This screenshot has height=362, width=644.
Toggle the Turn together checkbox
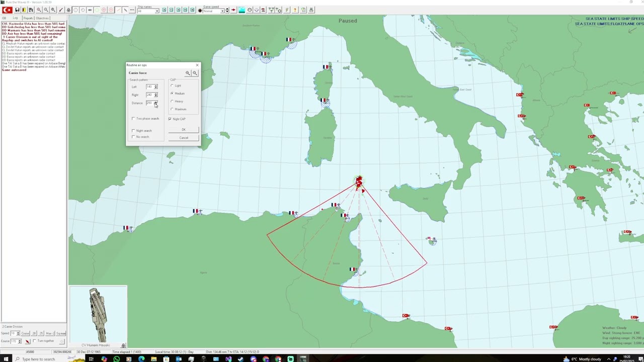34,341
